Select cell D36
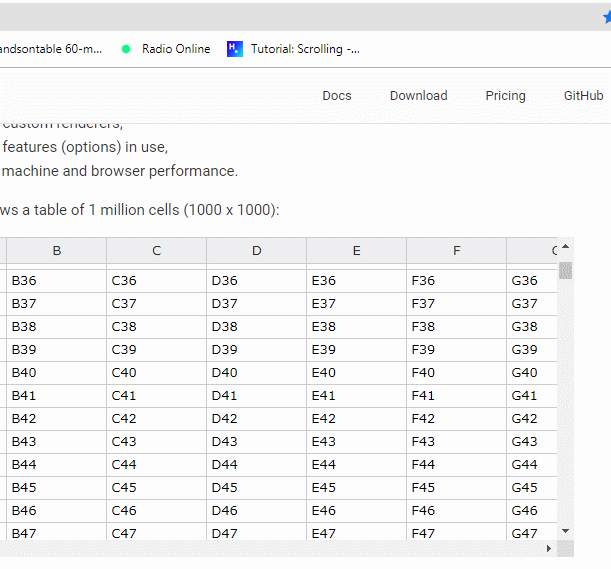Screen dimensions: 611x569 [x=256, y=281]
